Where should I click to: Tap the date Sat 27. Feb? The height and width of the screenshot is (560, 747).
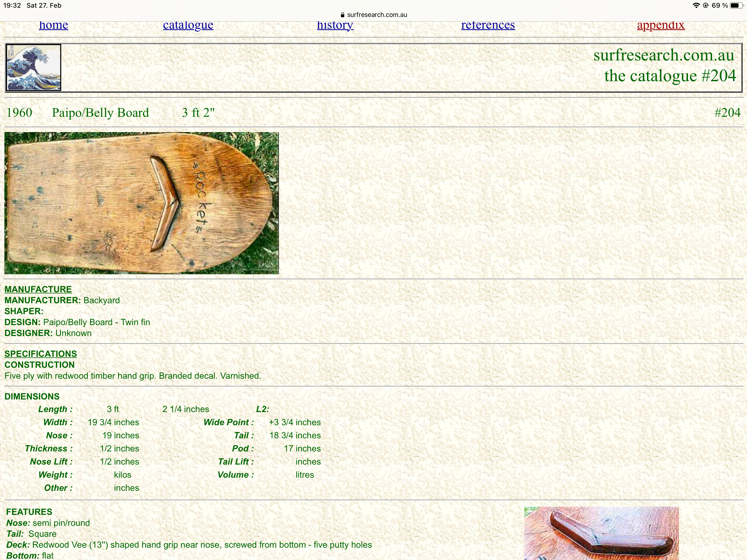pos(44,5)
